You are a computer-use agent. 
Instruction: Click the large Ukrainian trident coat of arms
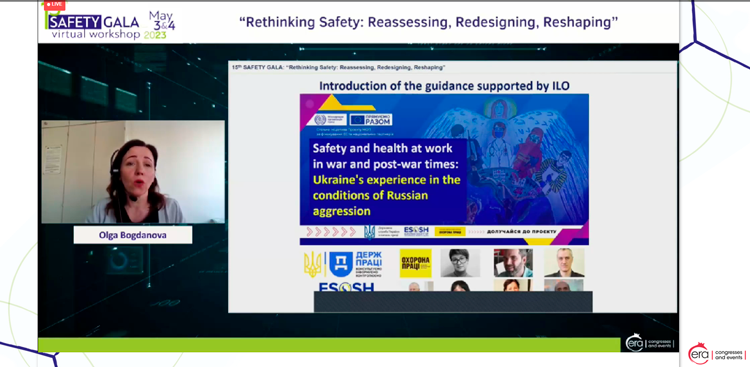pos(313,264)
